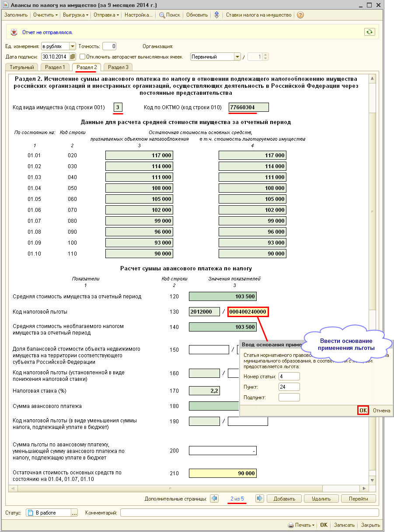Click line 200 benefit amount cell

click(x=223, y=451)
